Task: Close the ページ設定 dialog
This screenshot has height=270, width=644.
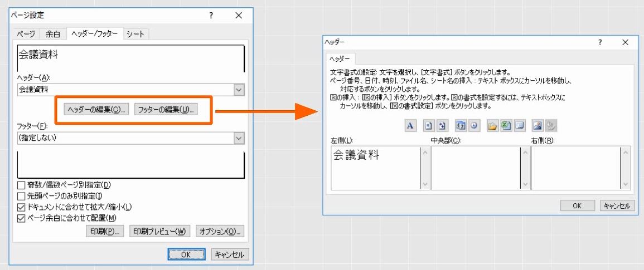Action: [239, 16]
